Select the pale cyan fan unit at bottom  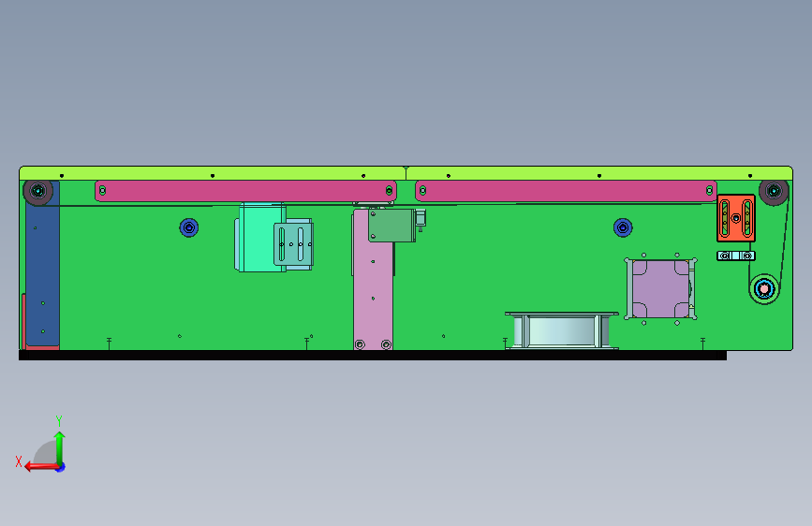pyautogui.click(x=562, y=330)
